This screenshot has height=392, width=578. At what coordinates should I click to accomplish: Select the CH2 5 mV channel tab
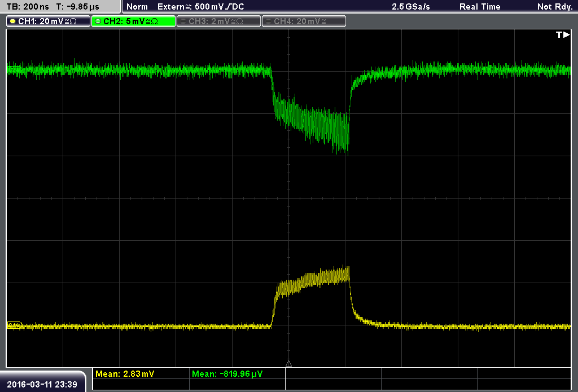[133, 21]
